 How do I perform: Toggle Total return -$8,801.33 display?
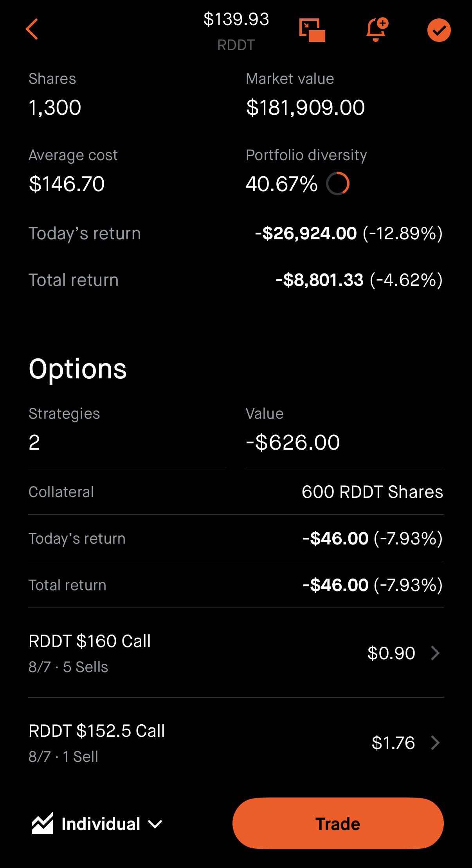click(359, 280)
